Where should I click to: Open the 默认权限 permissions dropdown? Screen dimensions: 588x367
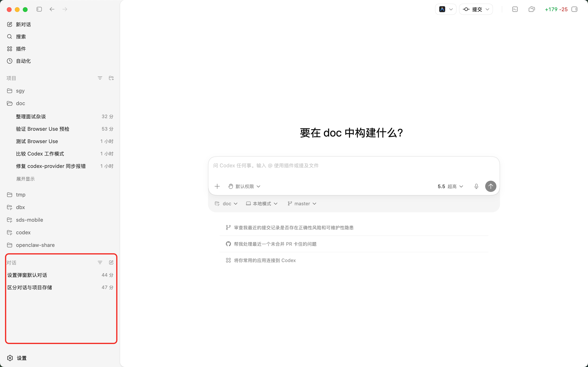(244, 186)
